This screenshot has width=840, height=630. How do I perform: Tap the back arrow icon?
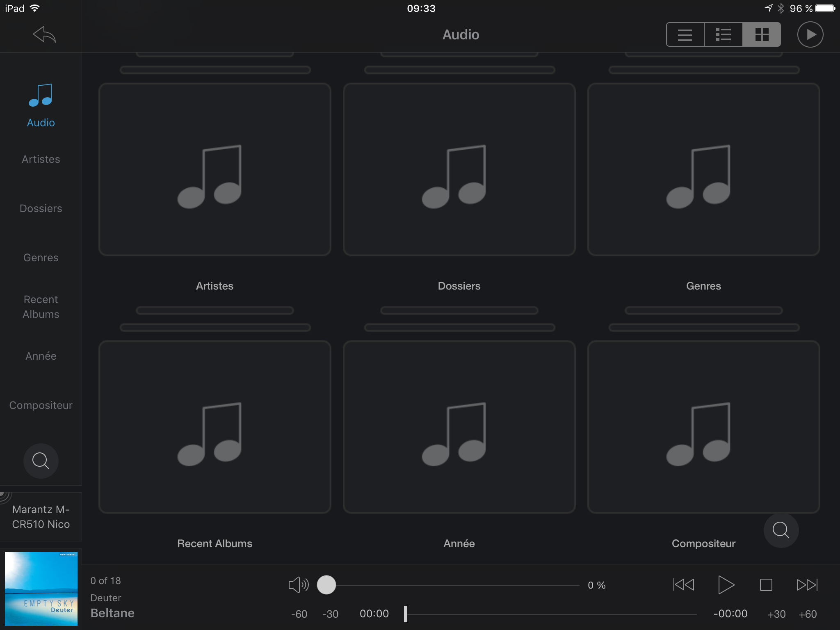point(44,34)
